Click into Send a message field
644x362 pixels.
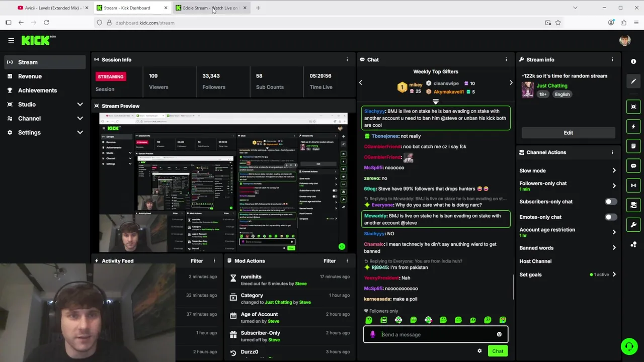click(436, 334)
